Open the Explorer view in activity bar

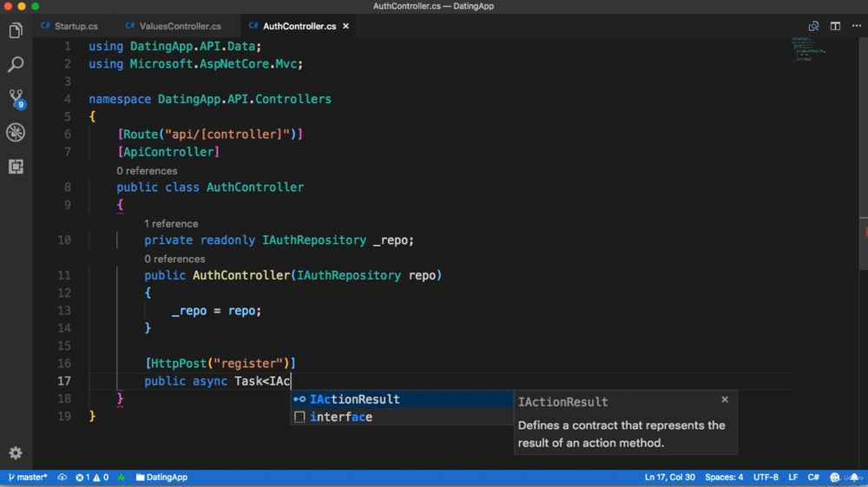point(16,30)
